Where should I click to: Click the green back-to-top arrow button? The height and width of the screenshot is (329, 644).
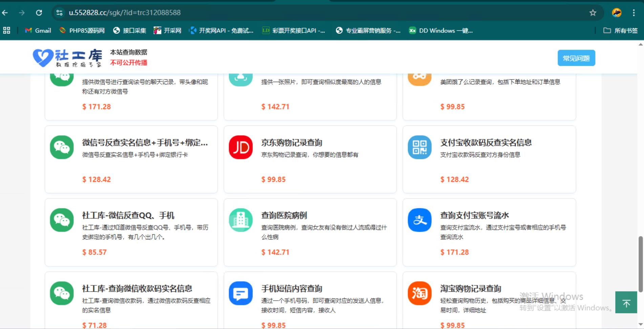pos(626,302)
